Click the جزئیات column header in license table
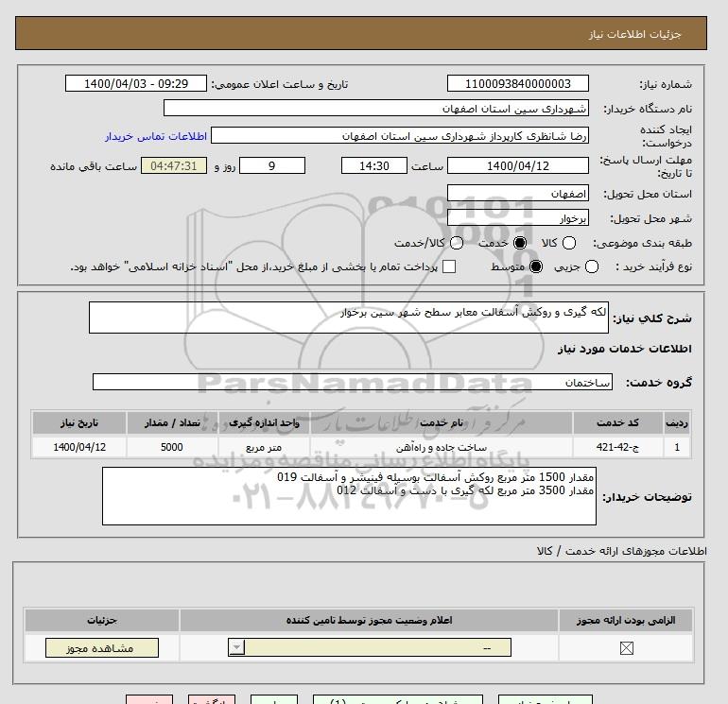The width and height of the screenshot is (728, 704). pos(102,621)
